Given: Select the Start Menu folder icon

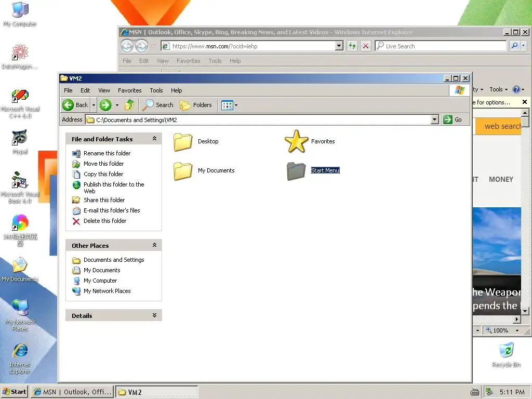Looking at the screenshot, I should 296,170.
